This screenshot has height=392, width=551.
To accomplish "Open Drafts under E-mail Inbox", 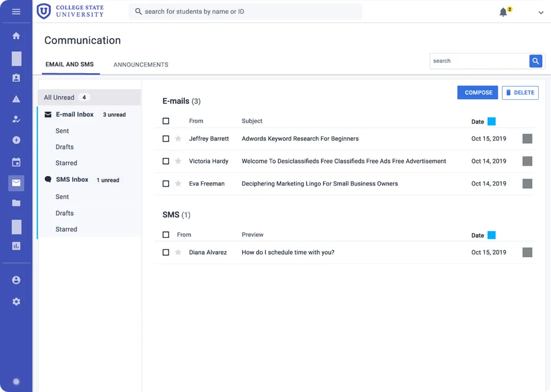I will click(64, 147).
